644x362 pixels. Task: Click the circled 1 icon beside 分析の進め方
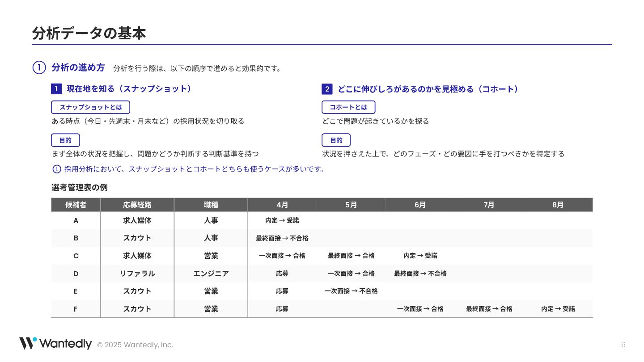click(39, 67)
